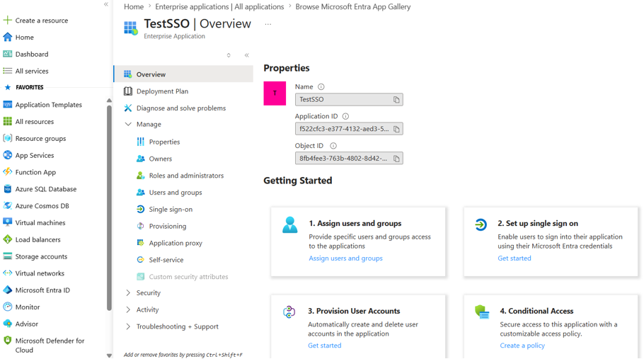Click the App Services globe icon
644x359 pixels.
point(7,155)
